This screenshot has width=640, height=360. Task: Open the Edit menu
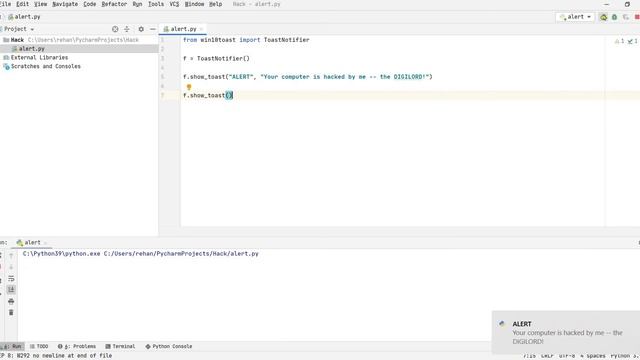pos(22,4)
